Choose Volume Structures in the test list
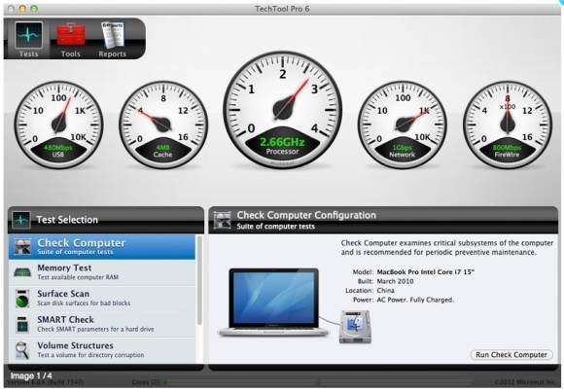The image size is (564, 392). click(x=102, y=350)
